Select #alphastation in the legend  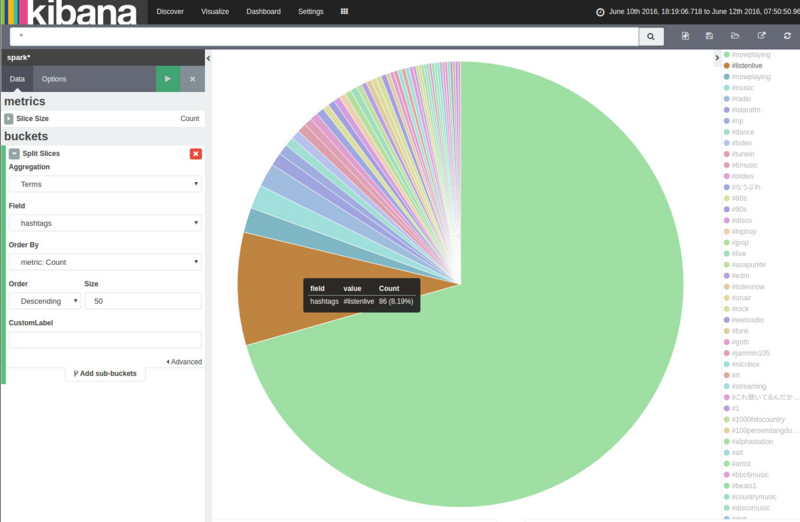(x=752, y=441)
